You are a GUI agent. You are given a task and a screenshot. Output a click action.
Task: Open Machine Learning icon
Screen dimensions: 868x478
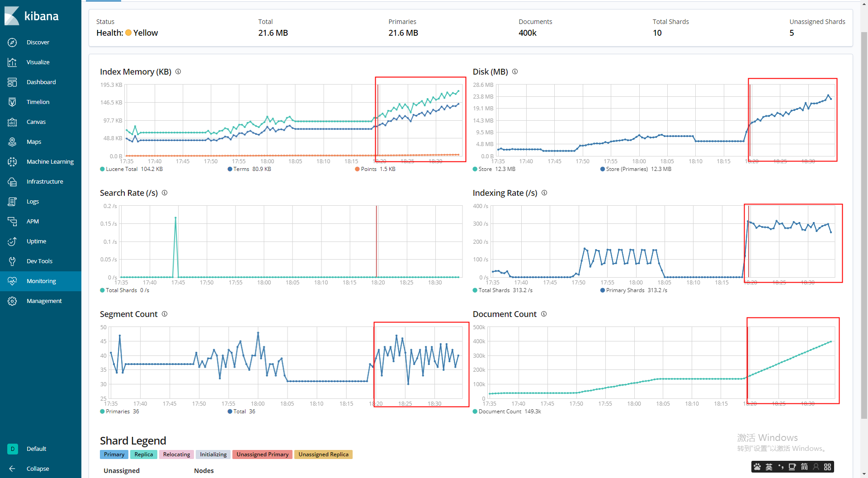tap(12, 162)
